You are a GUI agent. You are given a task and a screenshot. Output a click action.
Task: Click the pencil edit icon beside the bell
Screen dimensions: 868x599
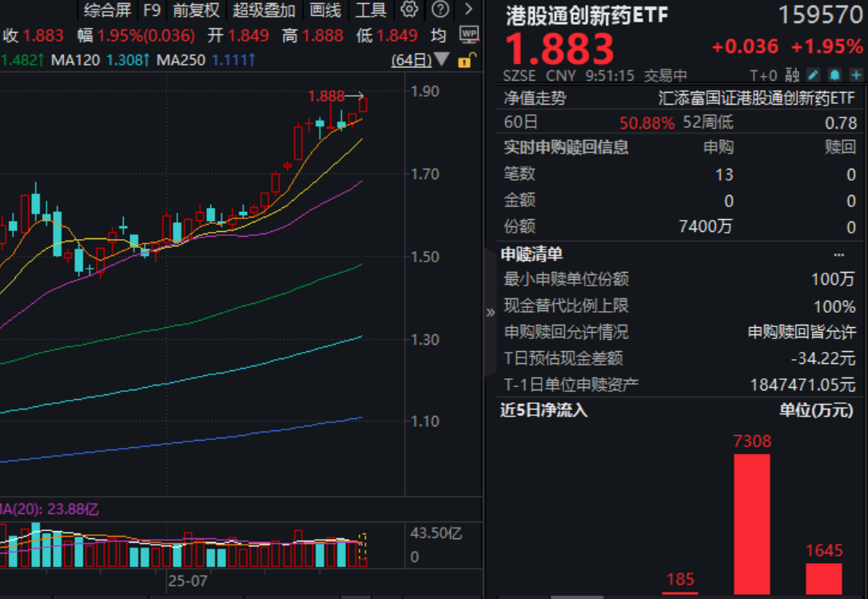(x=810, y=74)
